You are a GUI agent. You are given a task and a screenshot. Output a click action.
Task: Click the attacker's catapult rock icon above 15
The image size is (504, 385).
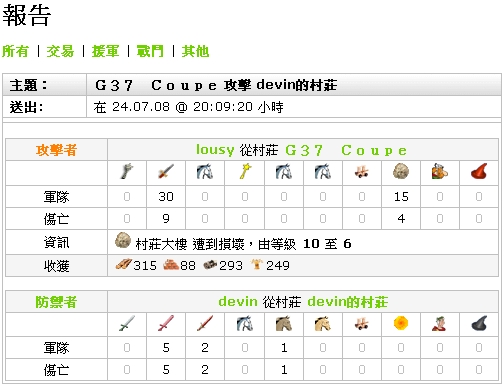coord(401,172)
